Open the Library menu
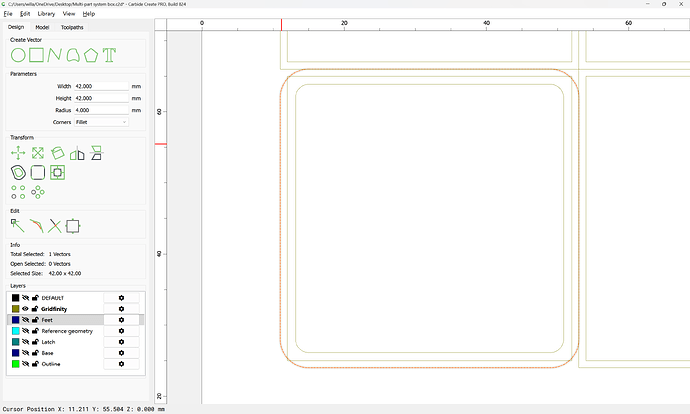The height and width of the screenshot is (414, 690). pyautogui.click(x=46, y=14)
